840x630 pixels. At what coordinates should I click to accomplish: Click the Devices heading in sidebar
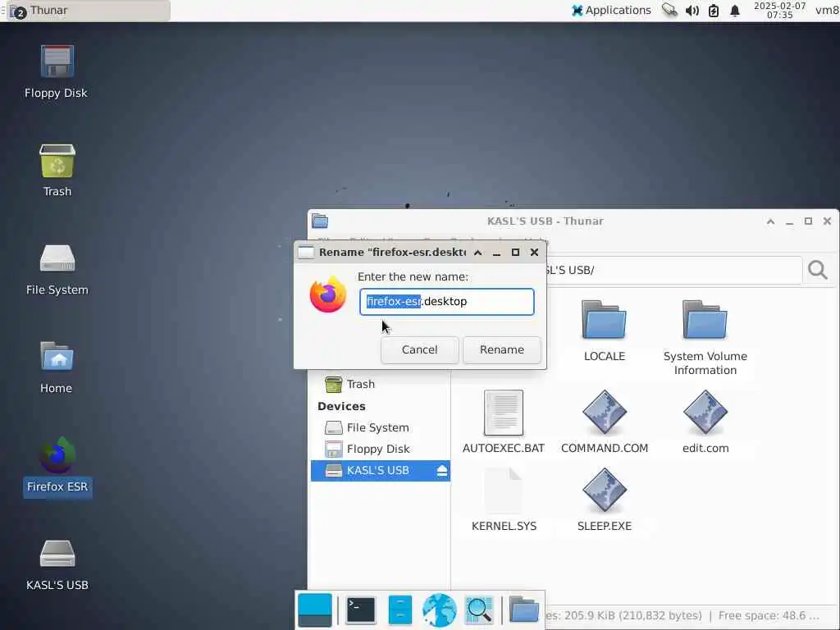pos(341,406)
